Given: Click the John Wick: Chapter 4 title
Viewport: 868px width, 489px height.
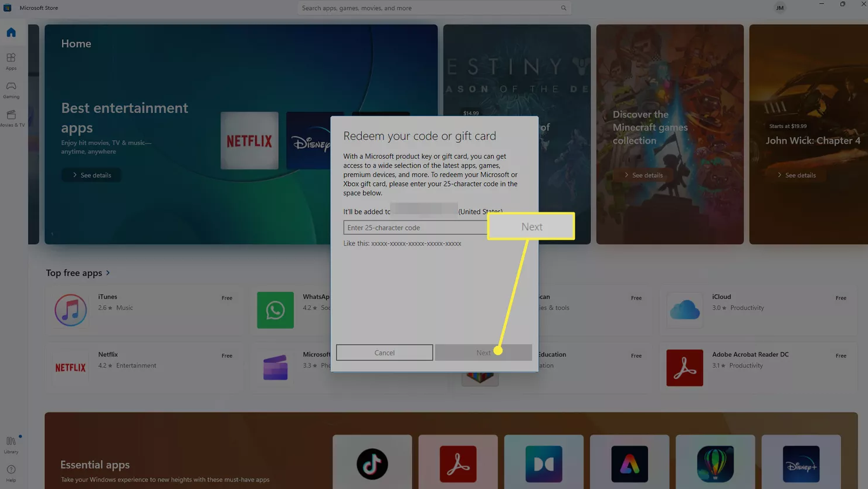Looking at the screenshot, I should pos(813,141).
